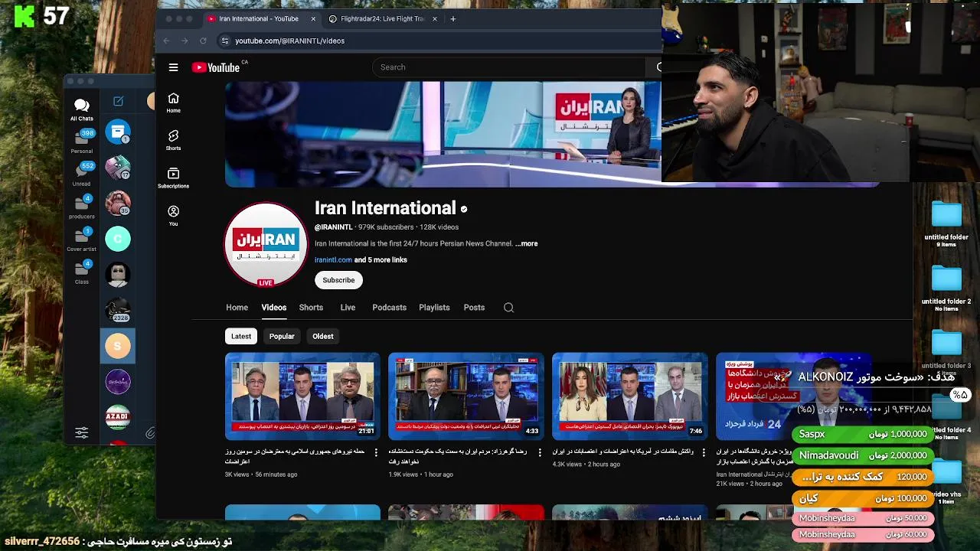Filter videos by Oldest
The height and width of the screenshot is (551, 980).
point(322,336)
